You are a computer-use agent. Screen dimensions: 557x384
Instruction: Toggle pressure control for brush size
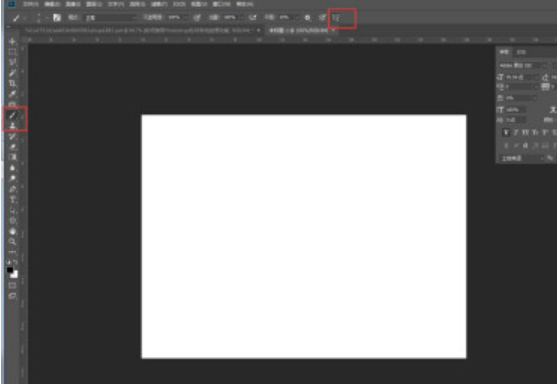[x=323, y=17]
